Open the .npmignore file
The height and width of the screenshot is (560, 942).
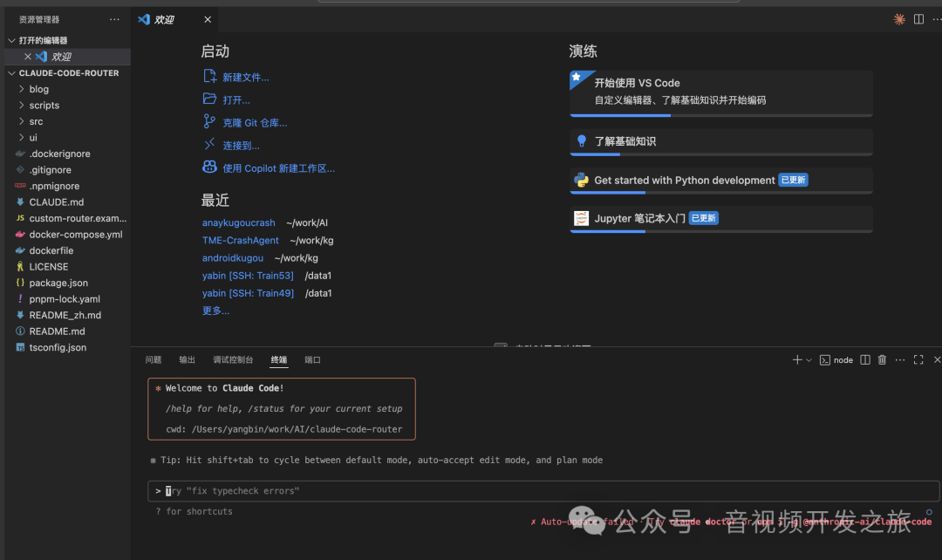67,187
